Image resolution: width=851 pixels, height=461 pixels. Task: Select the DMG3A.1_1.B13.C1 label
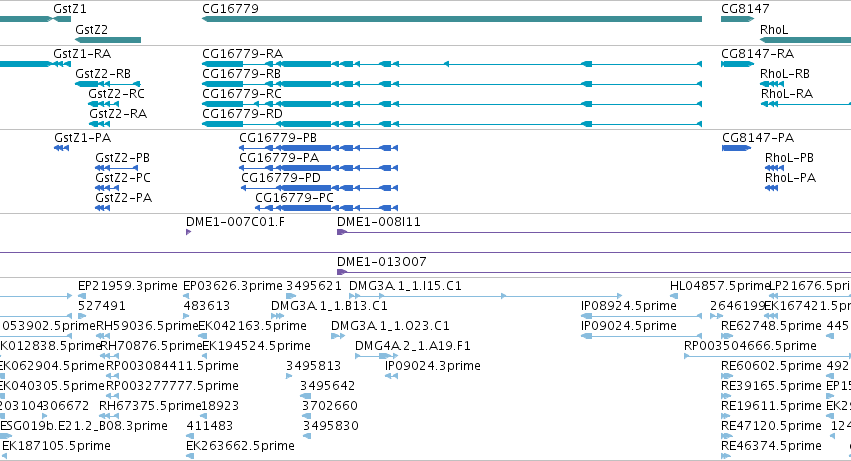click(x=329, y=306)
